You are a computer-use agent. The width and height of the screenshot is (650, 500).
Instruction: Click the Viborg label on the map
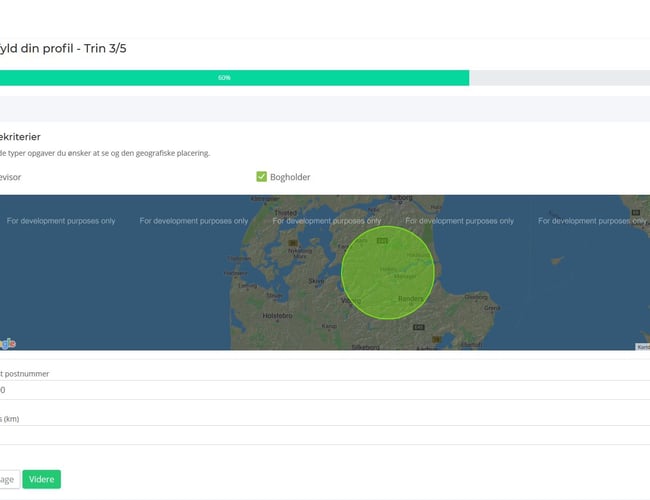pos(351,299)
